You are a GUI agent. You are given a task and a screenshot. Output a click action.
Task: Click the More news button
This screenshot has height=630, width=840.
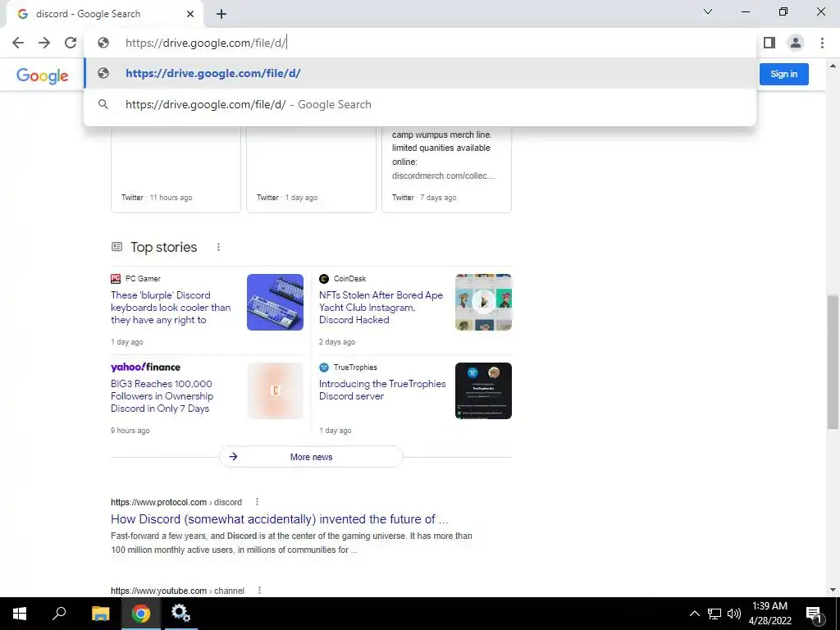pyautogui.click(x=311, y=457)
